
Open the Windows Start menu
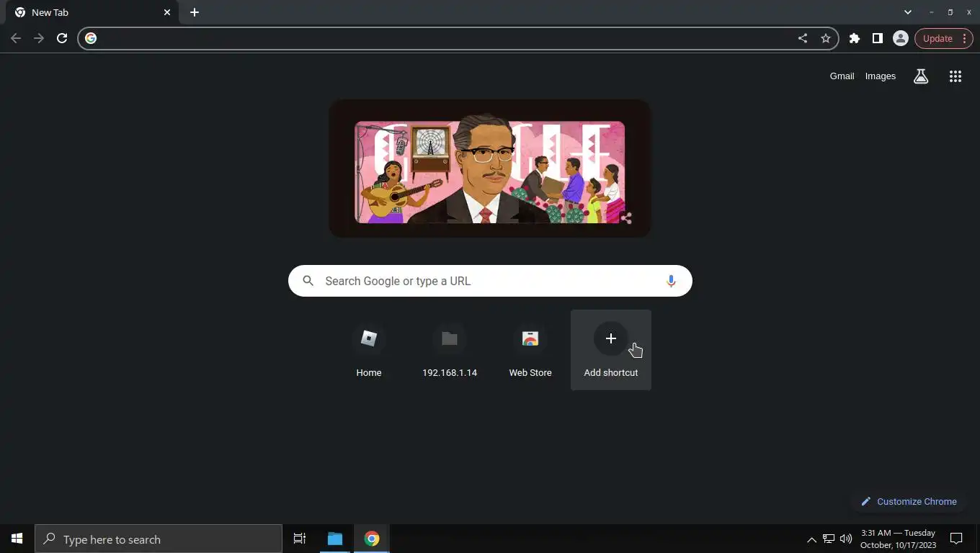17,539
